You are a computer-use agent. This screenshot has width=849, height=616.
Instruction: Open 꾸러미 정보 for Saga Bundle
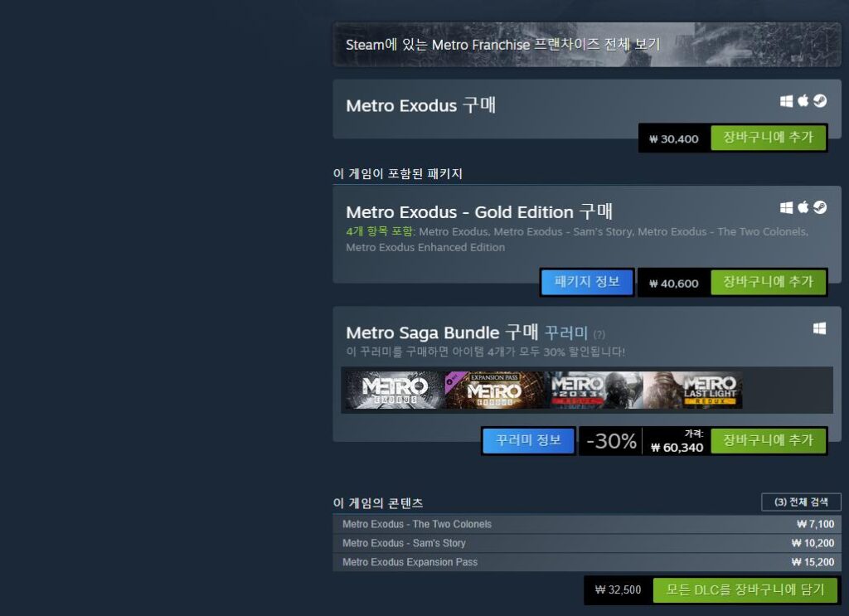pyautogui.click(x=528, y=440)
